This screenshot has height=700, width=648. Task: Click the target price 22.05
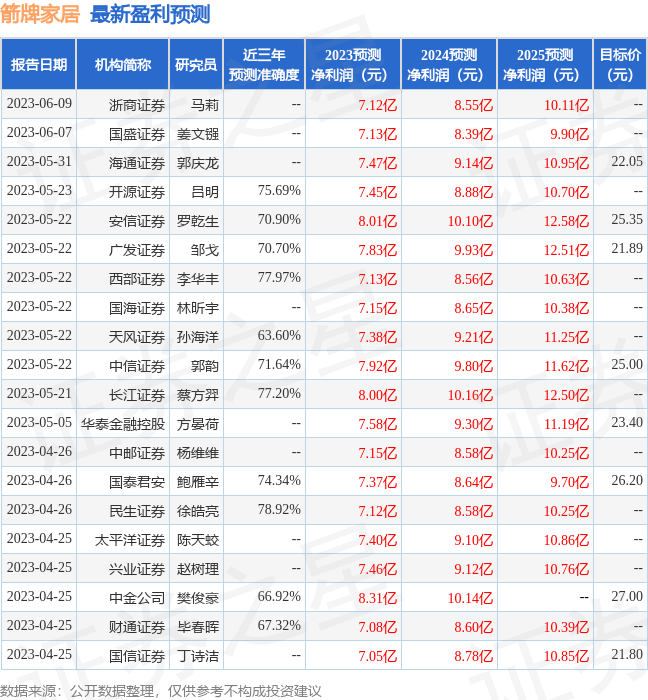point(627,161)
